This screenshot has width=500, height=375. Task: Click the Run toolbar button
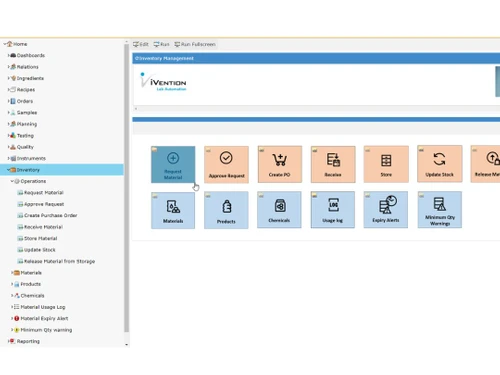[x=161, y=44]
